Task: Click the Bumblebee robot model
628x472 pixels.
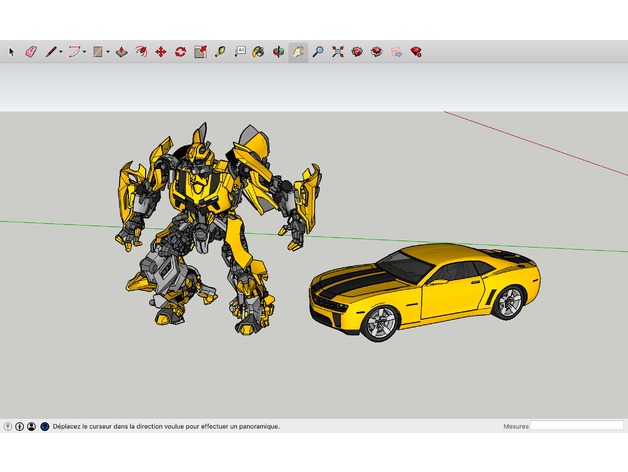Action: pos(217,228)
